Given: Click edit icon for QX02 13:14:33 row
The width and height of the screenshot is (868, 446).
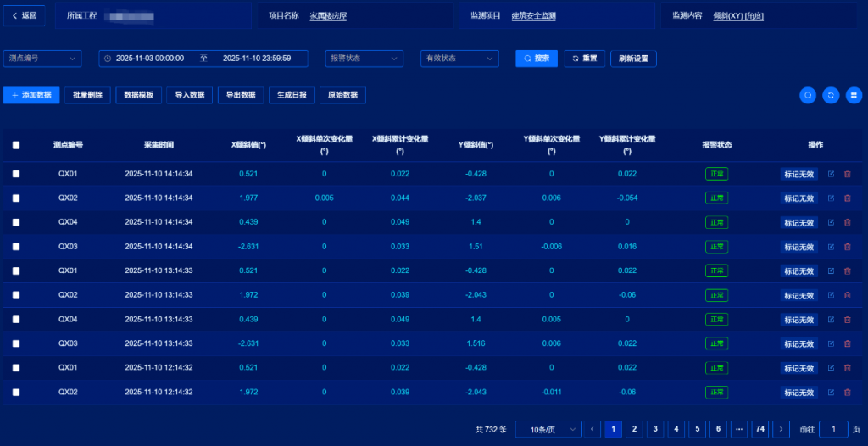Looking at the screenshot, I should coord(831,295).
